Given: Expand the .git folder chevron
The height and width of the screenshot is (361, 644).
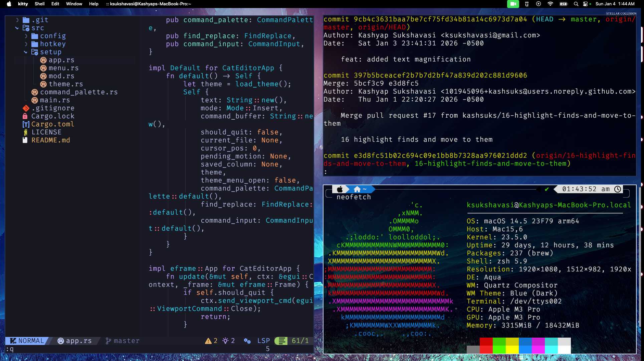Looking at the screenshot, I should click(17, 20).
